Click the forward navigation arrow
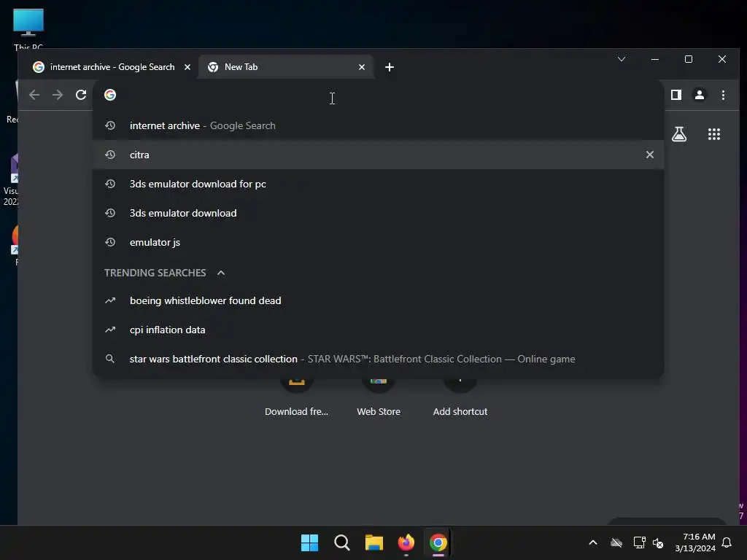 pyautogui.click(x=58, y=95)
